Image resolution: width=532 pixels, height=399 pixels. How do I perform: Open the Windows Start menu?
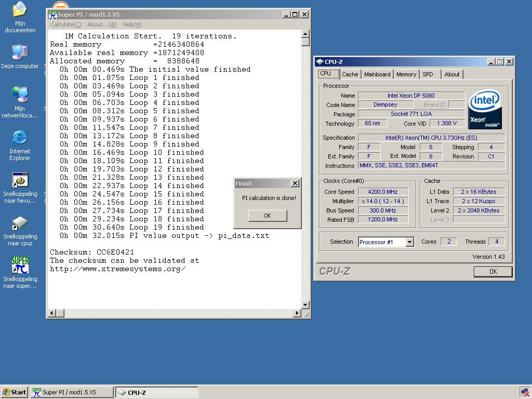[x=14, y=392]
